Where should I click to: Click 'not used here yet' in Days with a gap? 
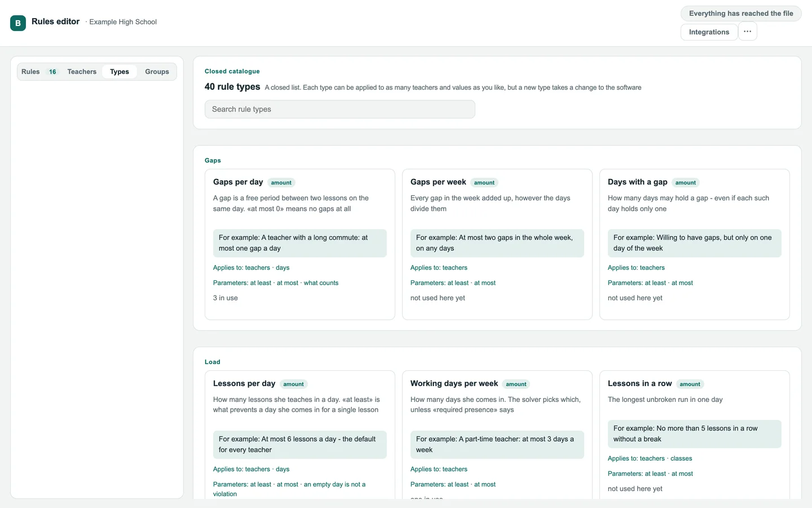pos(635,298)
